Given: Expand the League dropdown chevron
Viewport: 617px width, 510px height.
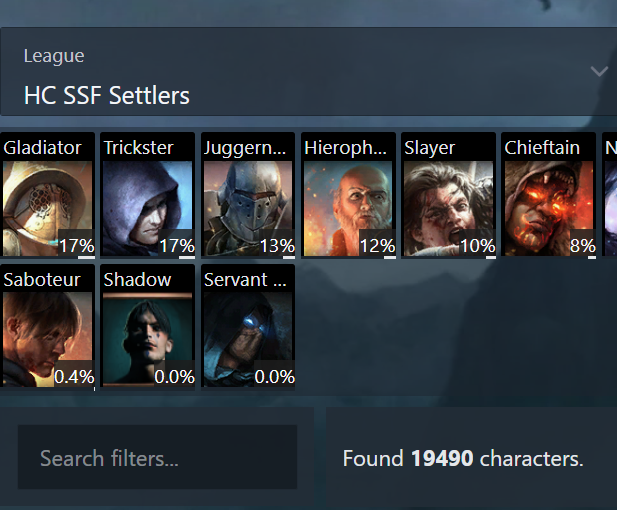Looking at the screenshot, I should tap(599, 71).
